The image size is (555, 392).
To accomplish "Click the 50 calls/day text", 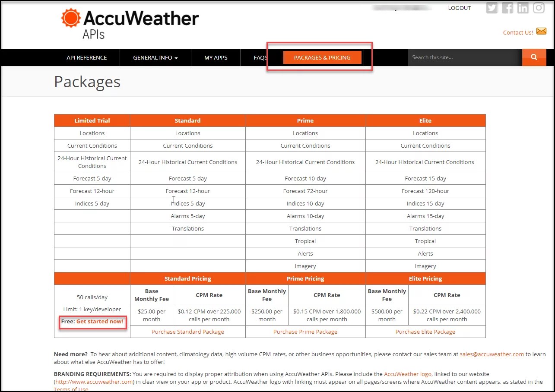I will (92, 297).
